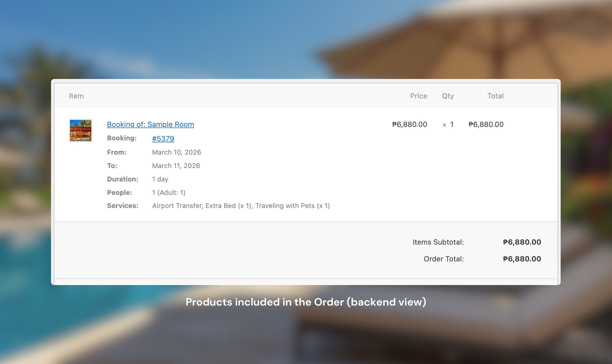Click the Order Total label
Viewport: 612px width, 364px height.
pos(443,259)
